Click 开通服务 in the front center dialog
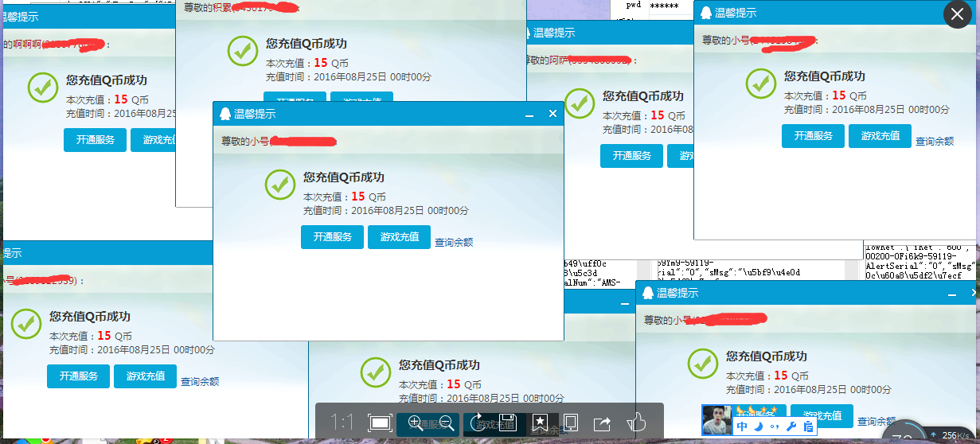The height and width of the screenshot is (444, 980). click(x=332, y=237)
